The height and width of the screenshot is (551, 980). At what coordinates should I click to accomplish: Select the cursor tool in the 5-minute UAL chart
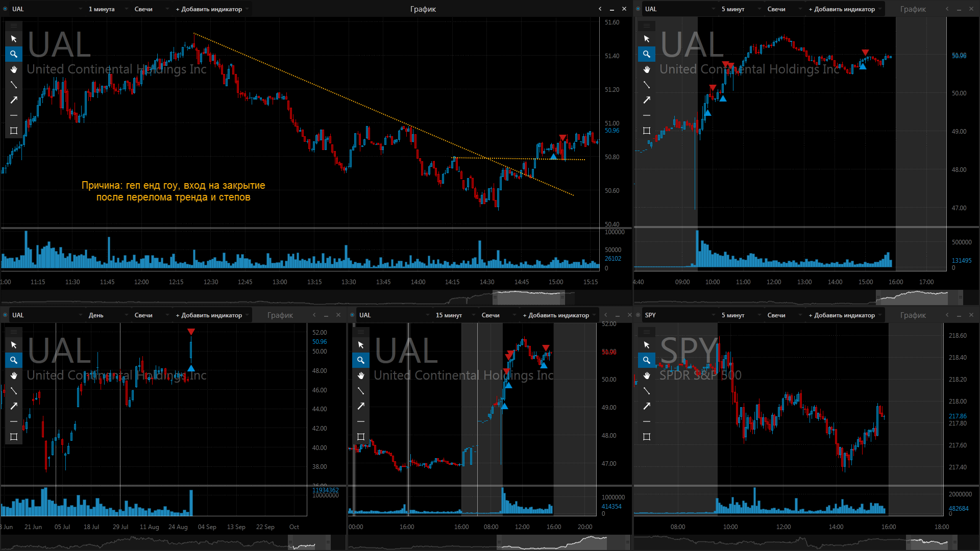tap(647, 39)
